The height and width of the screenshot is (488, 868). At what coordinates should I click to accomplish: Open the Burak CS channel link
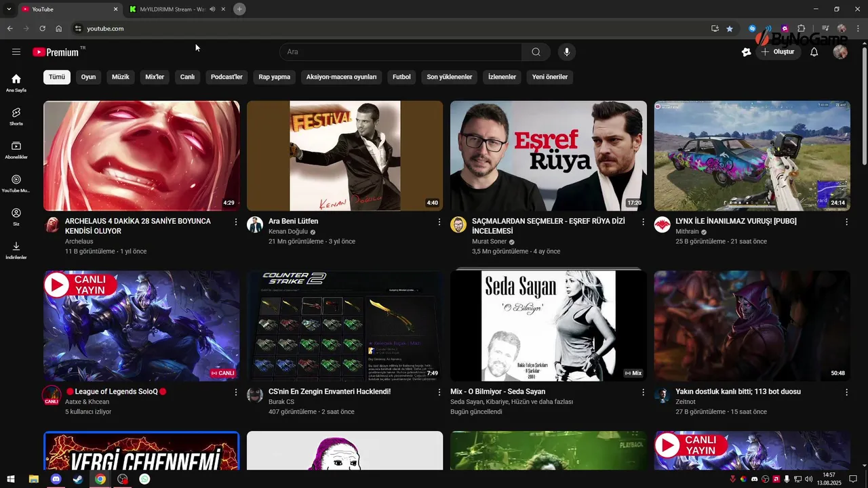coord(281,402)
